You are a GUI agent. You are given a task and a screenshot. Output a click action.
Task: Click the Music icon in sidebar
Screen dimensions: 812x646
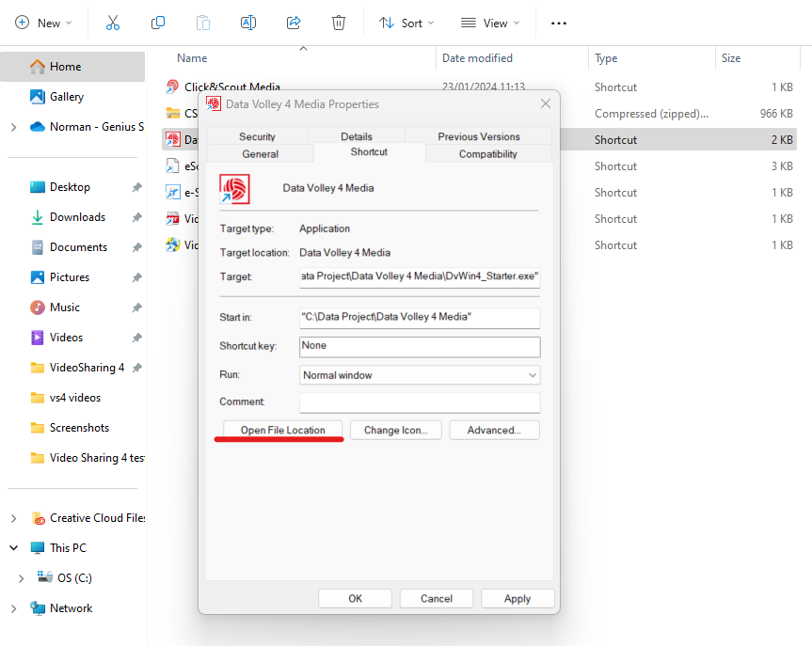pyautogui.click(x=38, y=307)
